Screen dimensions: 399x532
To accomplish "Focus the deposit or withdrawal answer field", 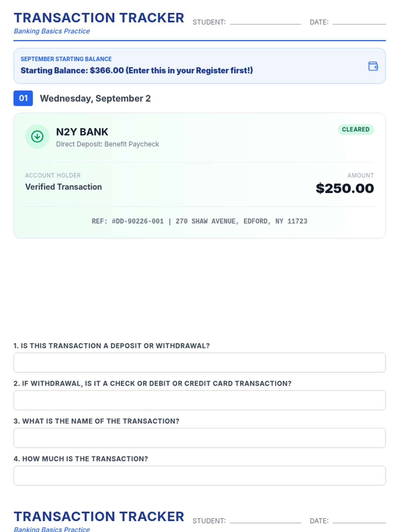I will (199, 362).
